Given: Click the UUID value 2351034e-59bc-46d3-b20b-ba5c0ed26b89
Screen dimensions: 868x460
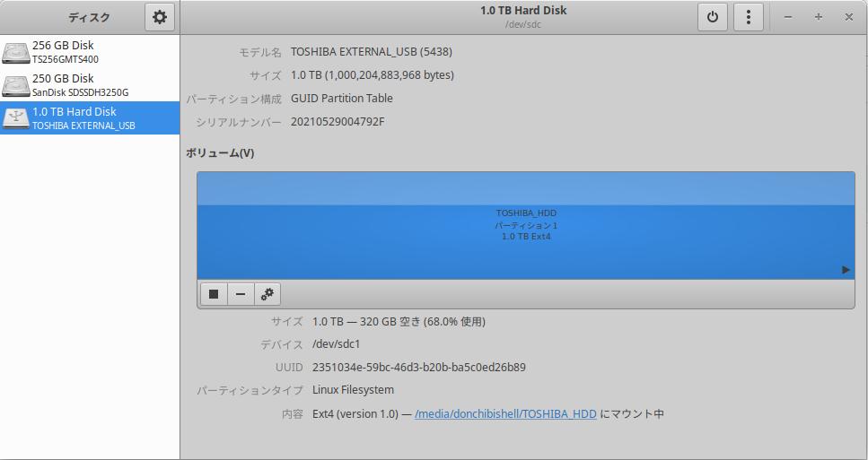Looking at the screenshot, I should (419, 367).
